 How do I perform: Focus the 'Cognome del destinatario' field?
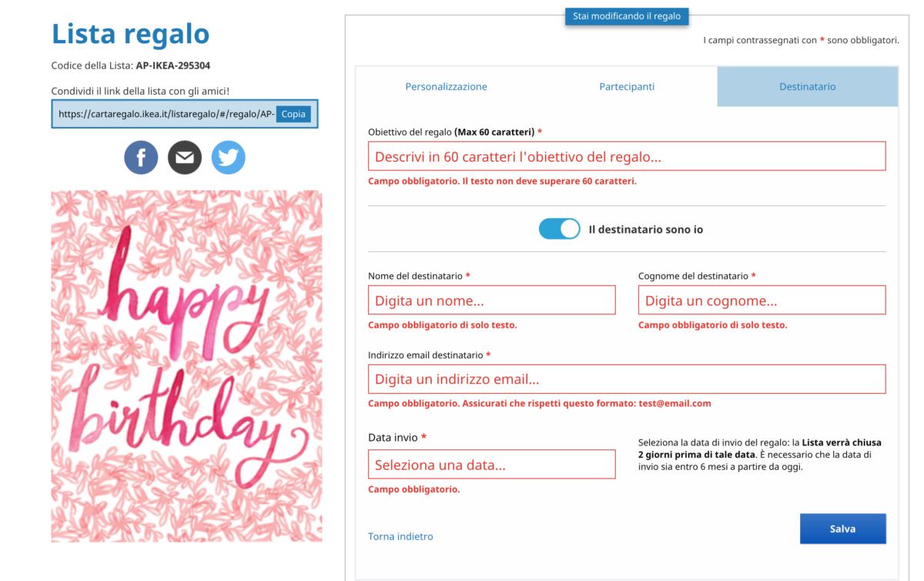click(x=762, y=301)
